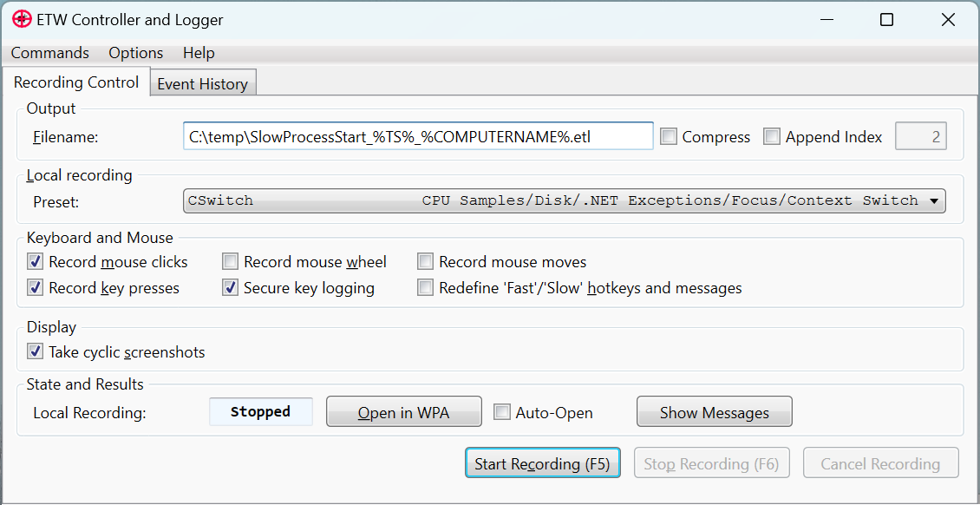Click the Open in WPA button
980x505 pixels.
tap(403, 413)
